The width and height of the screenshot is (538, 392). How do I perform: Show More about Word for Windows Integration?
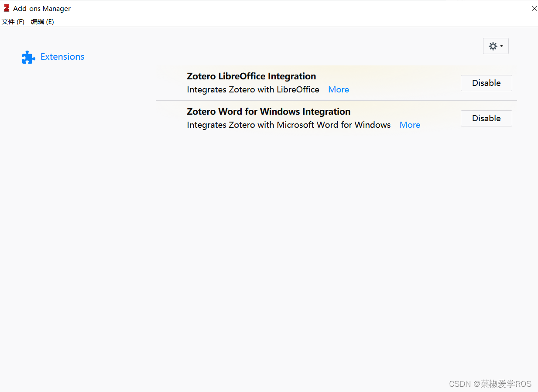tap(410, 125)
